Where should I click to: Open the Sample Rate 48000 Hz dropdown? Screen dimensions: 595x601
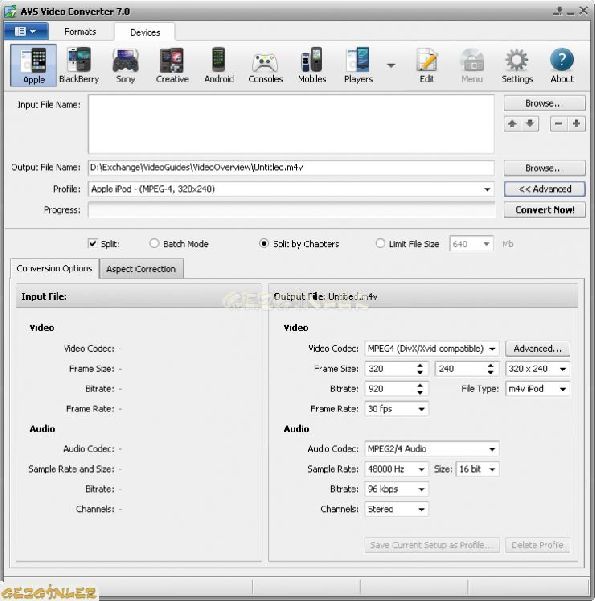(421, 469)
